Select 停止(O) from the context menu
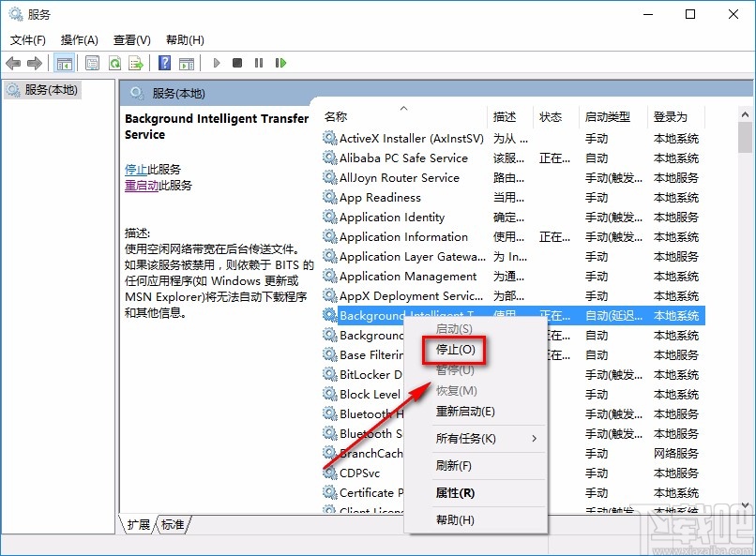The height and width of the screenshot is (556, 756). point(454,350)
